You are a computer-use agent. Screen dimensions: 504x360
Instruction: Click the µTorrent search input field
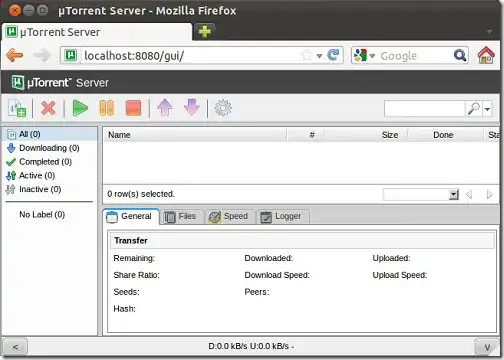425,109
